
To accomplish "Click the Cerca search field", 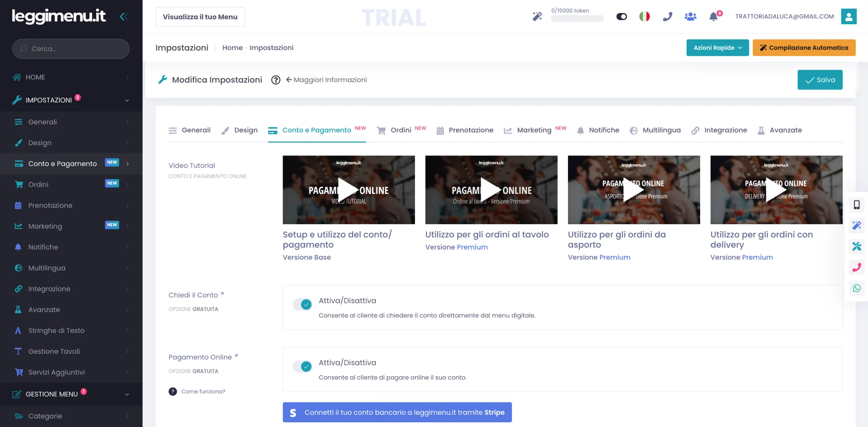I will click(71, 49).
